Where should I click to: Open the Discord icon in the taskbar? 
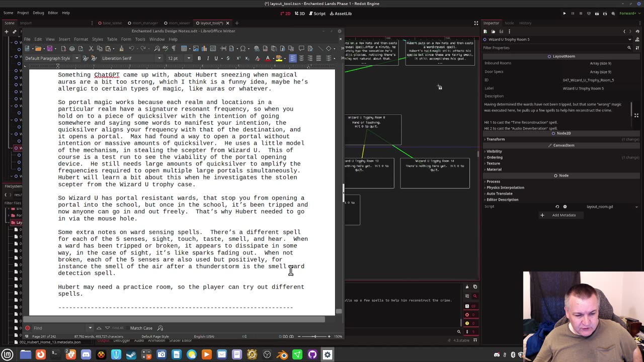86,354
